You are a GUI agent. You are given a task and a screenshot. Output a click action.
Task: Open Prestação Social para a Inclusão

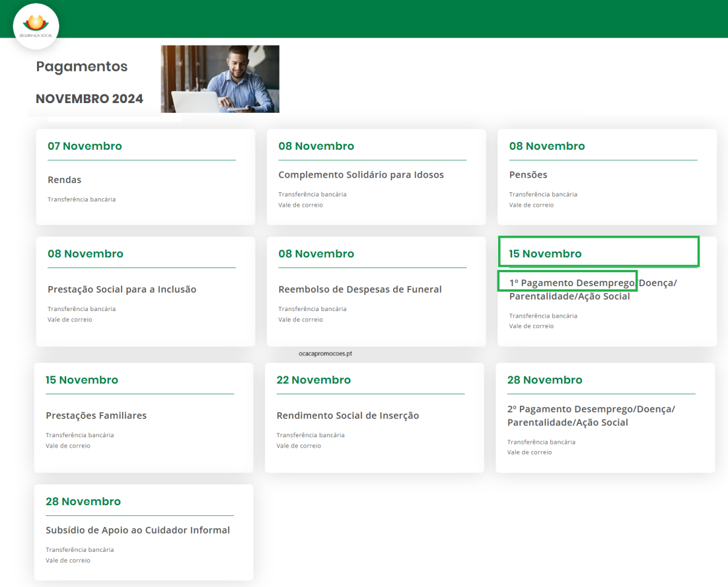point(122,290)
